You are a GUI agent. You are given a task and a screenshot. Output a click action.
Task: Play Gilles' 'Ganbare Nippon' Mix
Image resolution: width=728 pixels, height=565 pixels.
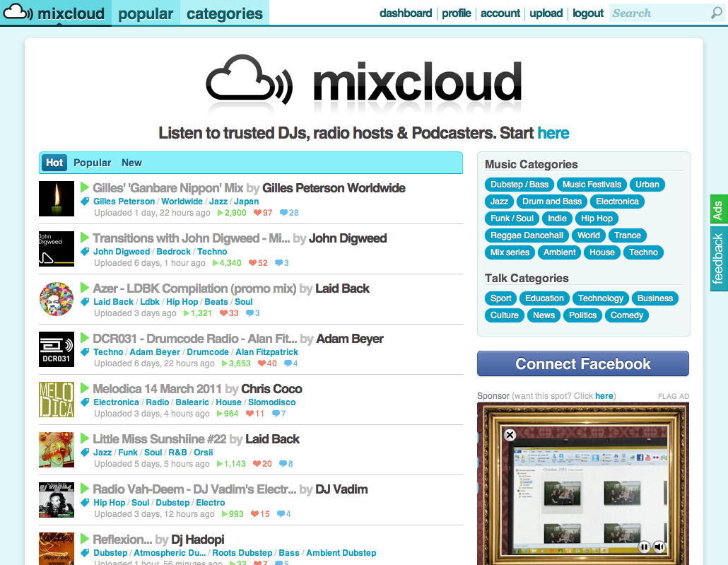(85, 187)
